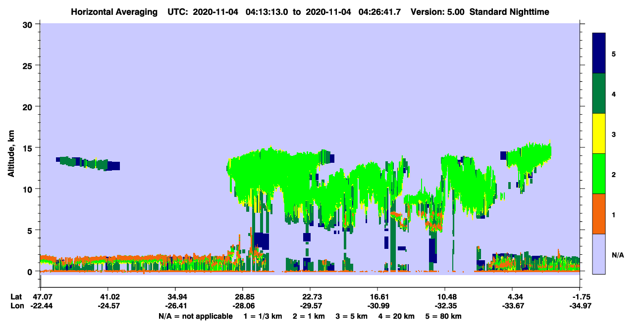Click longitude value -33.67
Screen dimensions: 644x330
512,306
